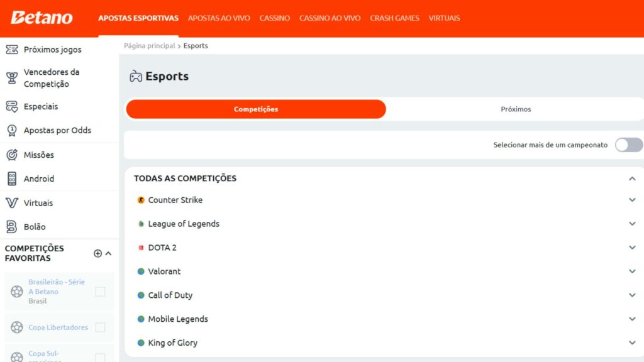Select the Apostas por Odds medal icon
644x362 pixels.
pyautogui.click(x=12, y=131)
